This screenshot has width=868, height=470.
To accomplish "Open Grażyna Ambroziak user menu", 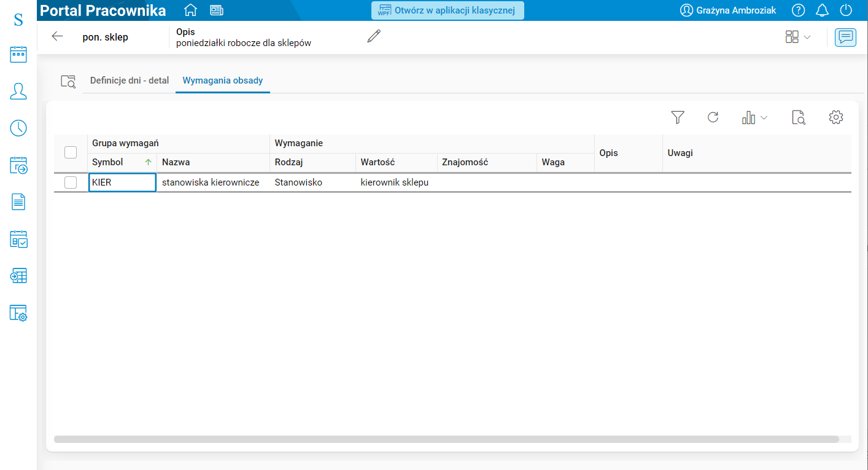I will pyautogui.click(x=728, y=10).
